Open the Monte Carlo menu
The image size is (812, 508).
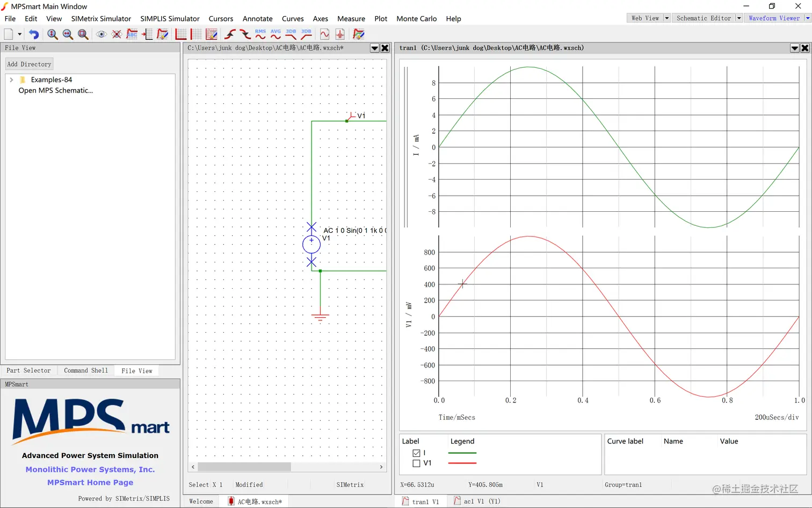point(416,19)
